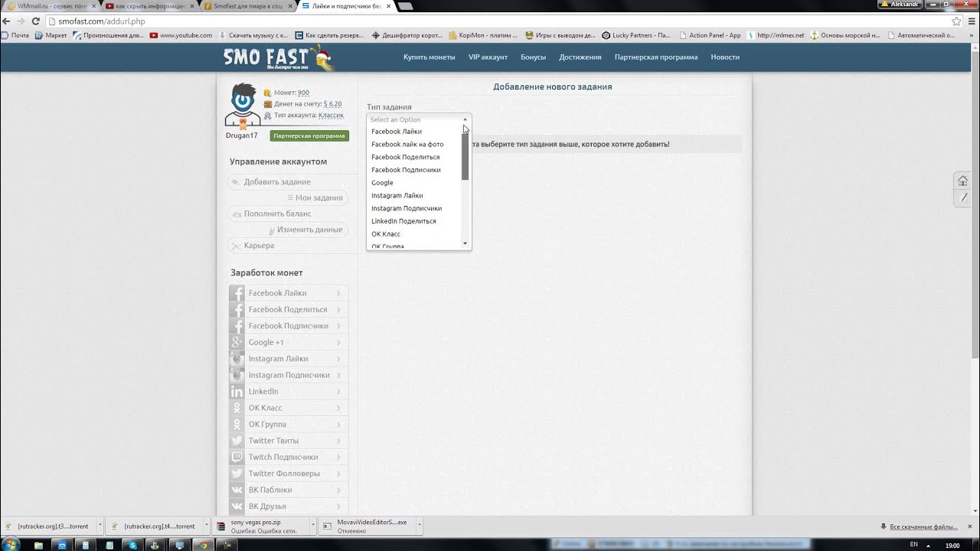Open Chrome from the taskbar
The height and width of the screenshot is (551, 980).
click(203, 545)
